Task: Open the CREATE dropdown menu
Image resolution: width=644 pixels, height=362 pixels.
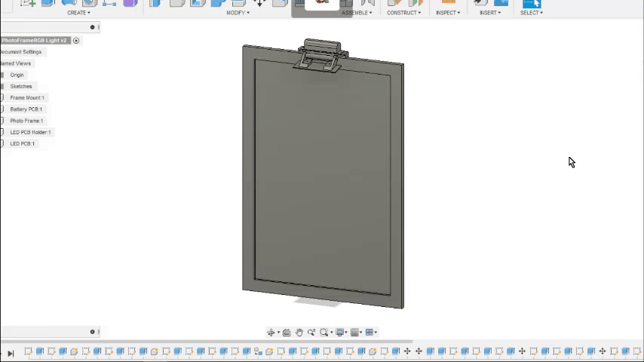Action: point(78,13)
